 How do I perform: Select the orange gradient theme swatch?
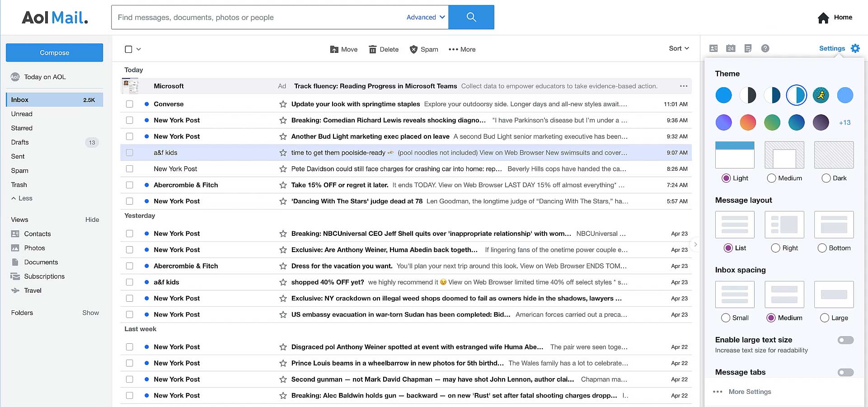(748, 122)
